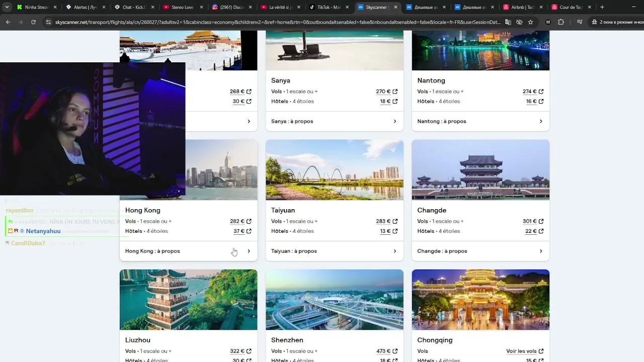Viewport: 644px width, 362px height.
Task: Close the Stereo Love tab
Action: coord(201,7)
